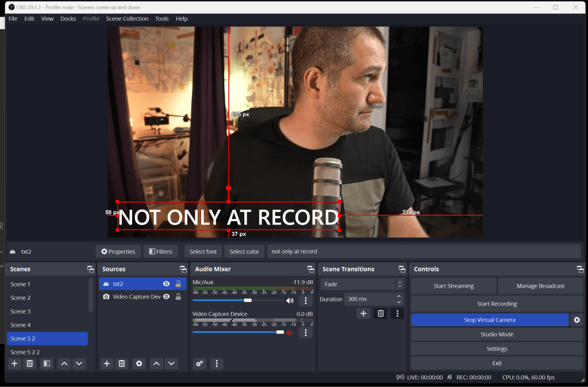Click Select font button
Screen dimensions: 588x387
click(203, 251)
